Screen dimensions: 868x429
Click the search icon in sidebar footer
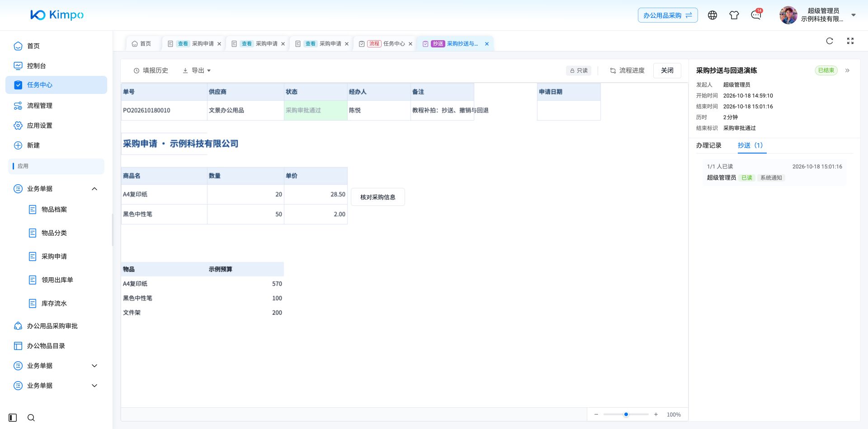coord(31,418)
